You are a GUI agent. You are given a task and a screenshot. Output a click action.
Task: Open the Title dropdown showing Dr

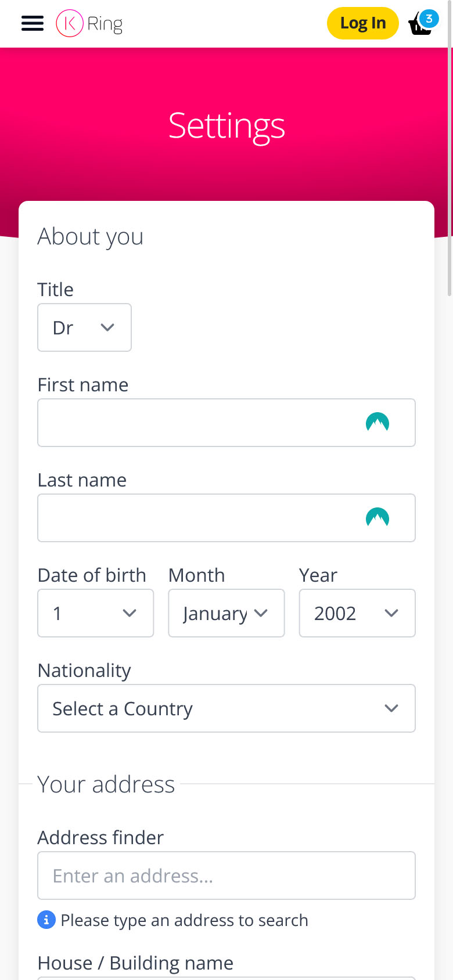84,327
